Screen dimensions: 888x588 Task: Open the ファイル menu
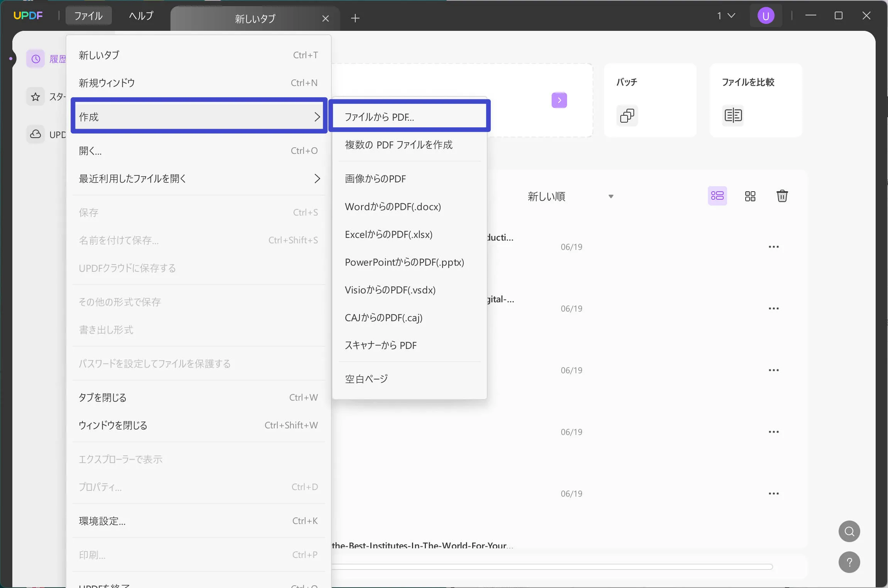(89, 16)
